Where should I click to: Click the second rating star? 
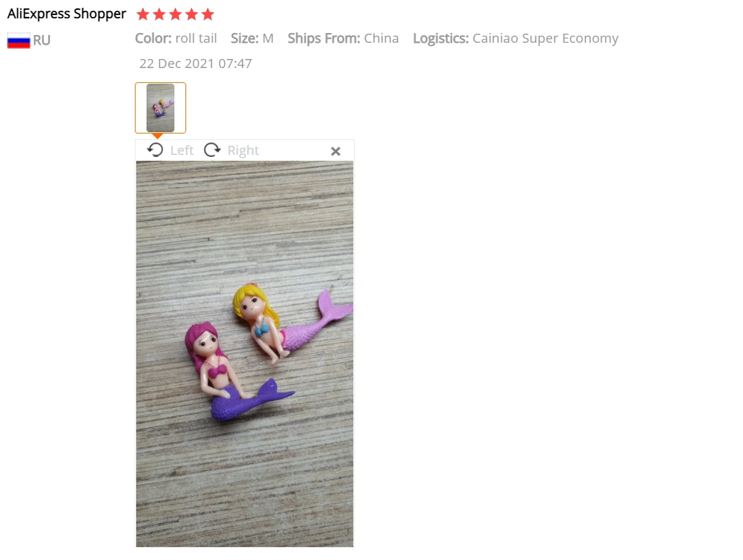159,14
